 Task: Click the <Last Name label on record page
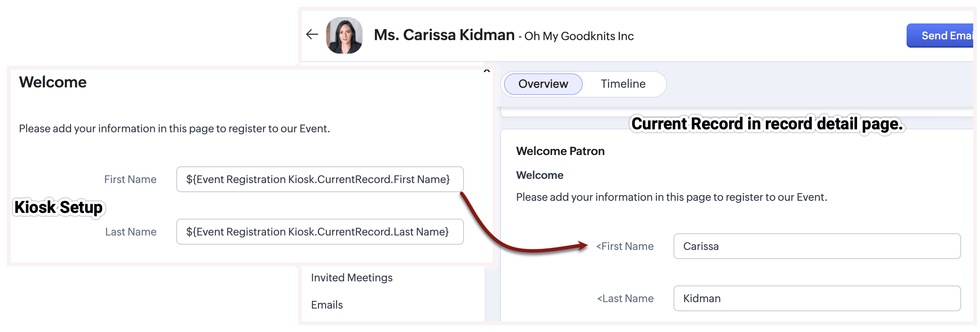pos(625,298)
